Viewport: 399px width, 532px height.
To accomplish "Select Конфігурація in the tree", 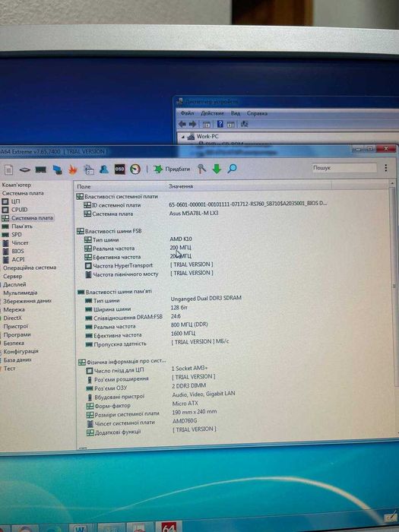I will coord(21,351).
